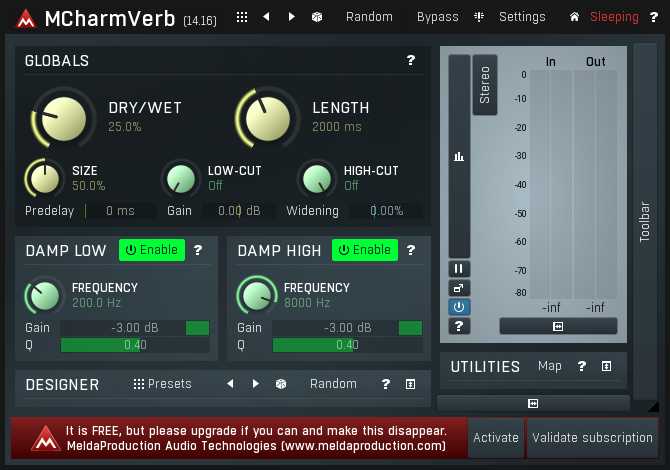The image size is (670, 470).
Task: Click the Activate button
Action: click(x=496, y=437)
